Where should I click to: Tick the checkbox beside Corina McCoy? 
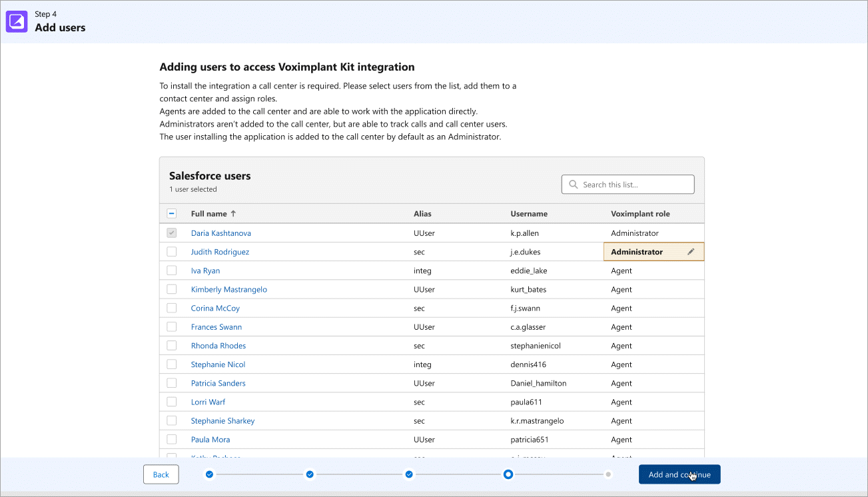[x=172, y=308]
